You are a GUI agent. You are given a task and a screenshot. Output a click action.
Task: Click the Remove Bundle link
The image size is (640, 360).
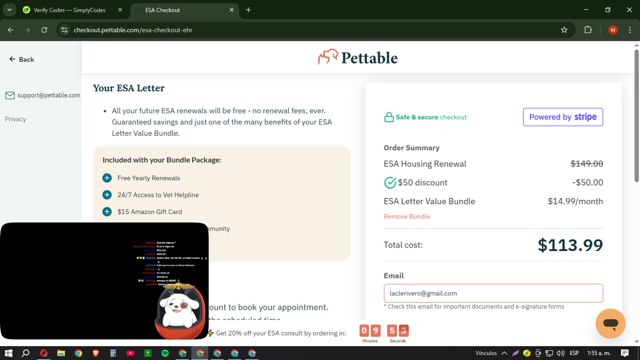[x=407, y=216]
